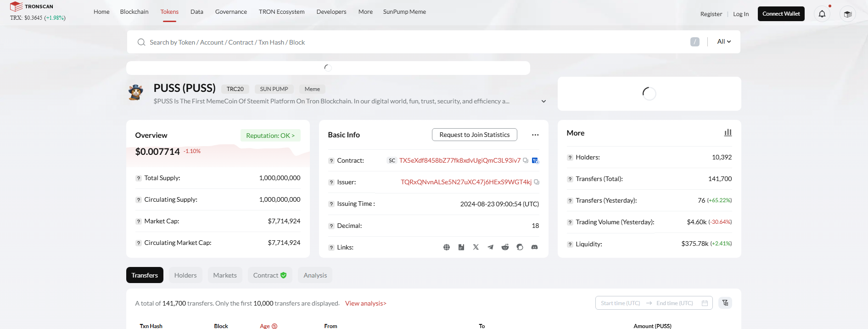Screen dimensions: 868x329
Task: Open the Developers nav menu
Action: click(x=331, y=12)
